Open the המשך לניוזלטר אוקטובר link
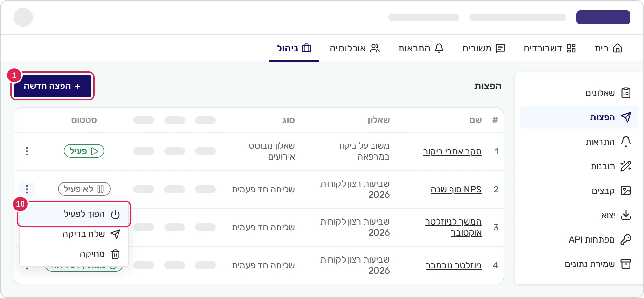 click(453, 227)
